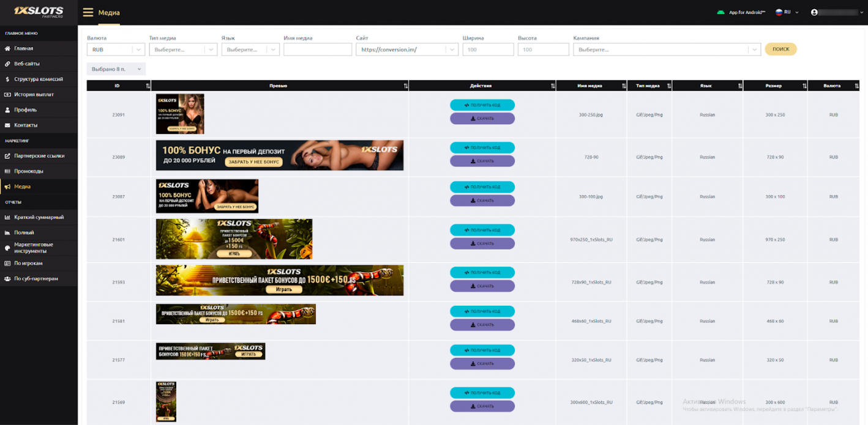Screen dimensions: 868x425
Task: Sort by the Размер column arrows
Action: click(804, 86)
